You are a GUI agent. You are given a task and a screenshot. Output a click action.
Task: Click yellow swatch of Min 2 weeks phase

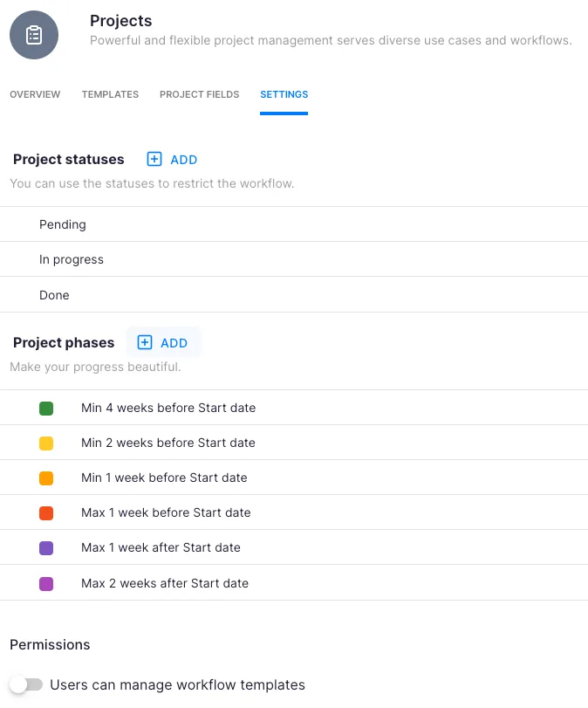(x=46, y=443)
